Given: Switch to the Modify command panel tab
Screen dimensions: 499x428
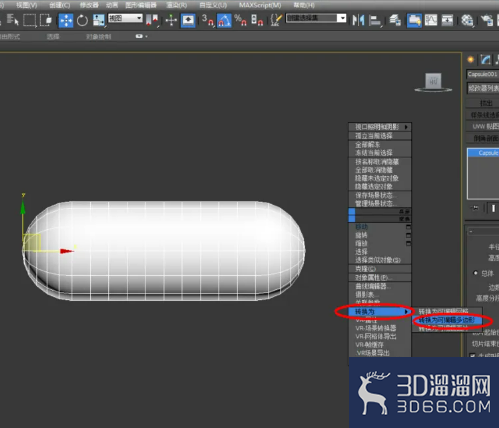Looking at the screenshot, I should [x=486, y=60].
